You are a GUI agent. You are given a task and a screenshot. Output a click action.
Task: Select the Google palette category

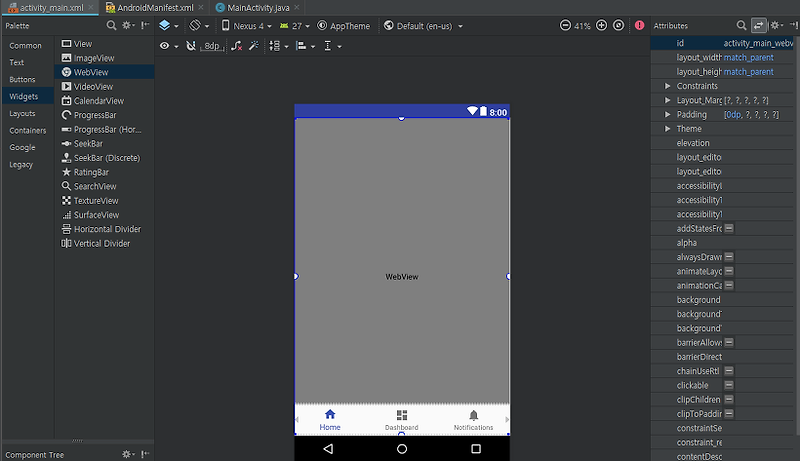tap(22, 147)
